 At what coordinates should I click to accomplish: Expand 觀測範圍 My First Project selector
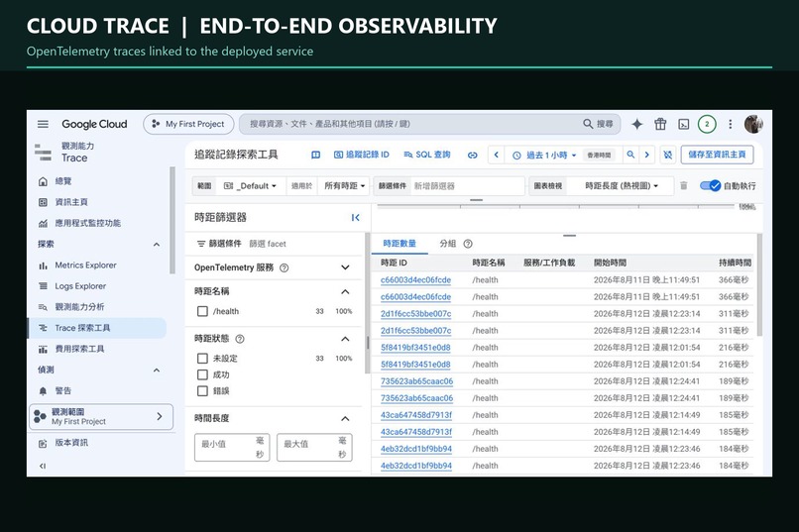101,416
